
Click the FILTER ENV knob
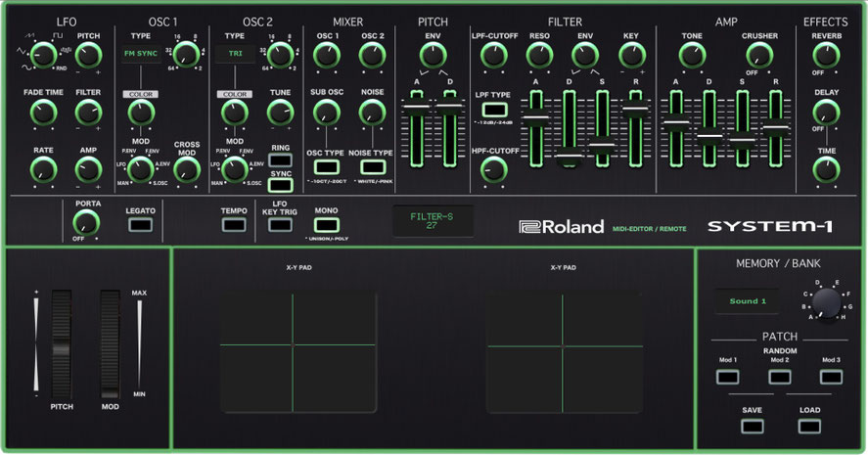585,55
